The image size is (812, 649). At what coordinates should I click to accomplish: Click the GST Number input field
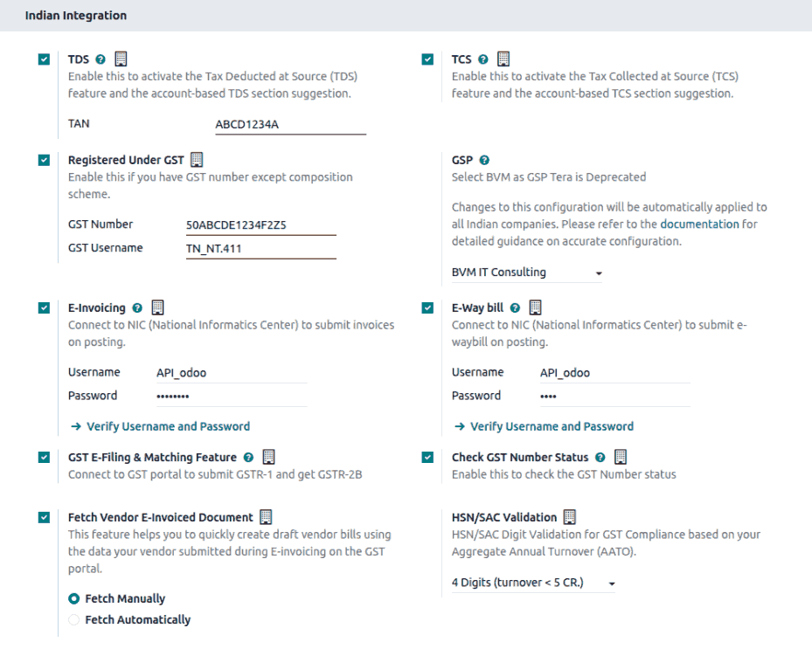(260, 225)
